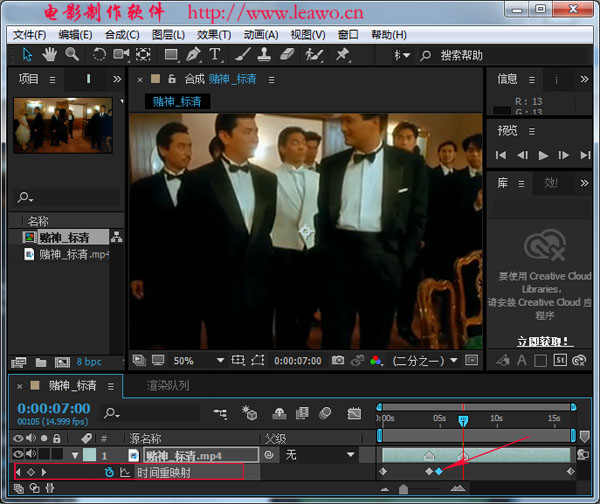Click 立即获取! link in Libraries panel

(x=543, y=341)
